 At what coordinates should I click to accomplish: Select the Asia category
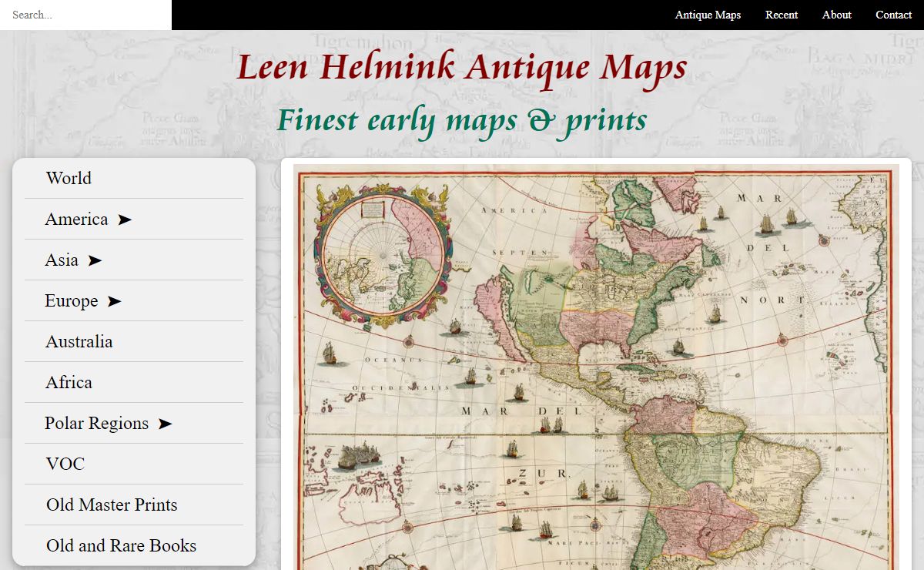tap(62, 260)
